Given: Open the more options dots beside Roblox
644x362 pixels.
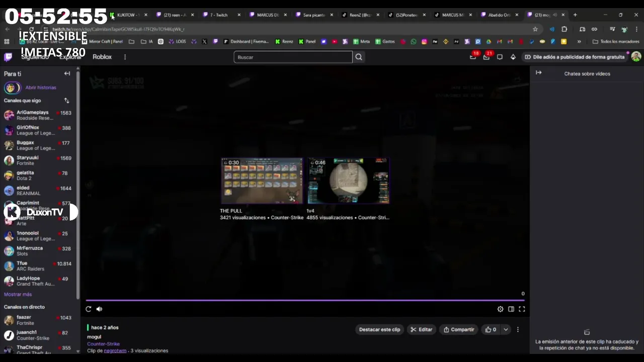Looking at the screenshot, I should [125, 57].
